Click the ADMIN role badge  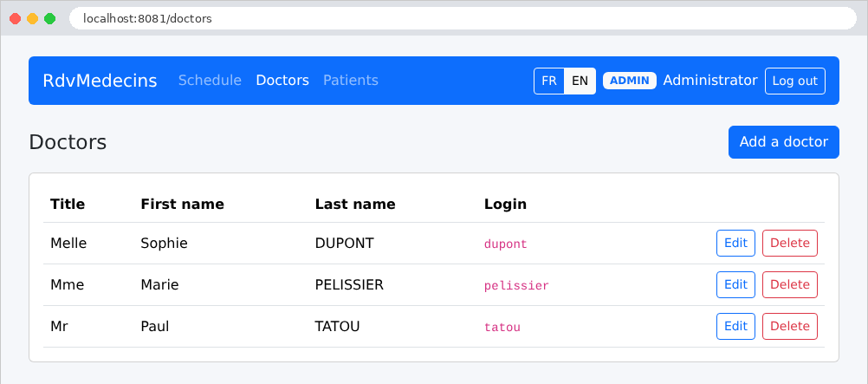pos(630,81)
